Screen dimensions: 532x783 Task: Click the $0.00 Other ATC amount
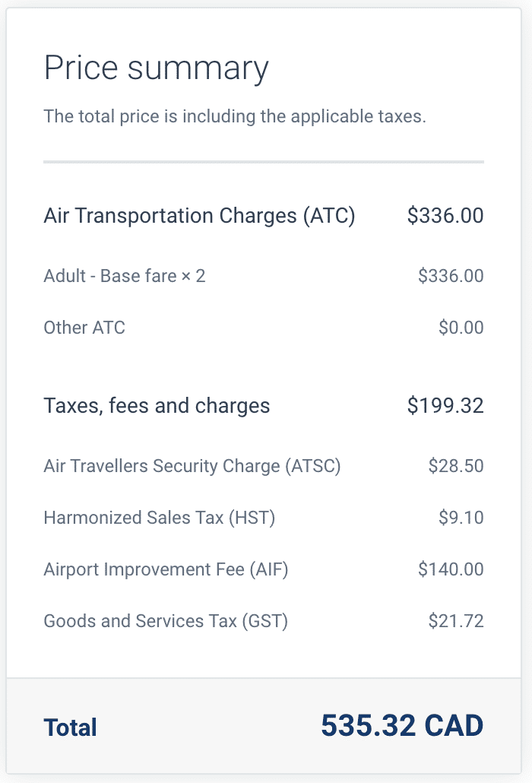click(x=461, y=328)
